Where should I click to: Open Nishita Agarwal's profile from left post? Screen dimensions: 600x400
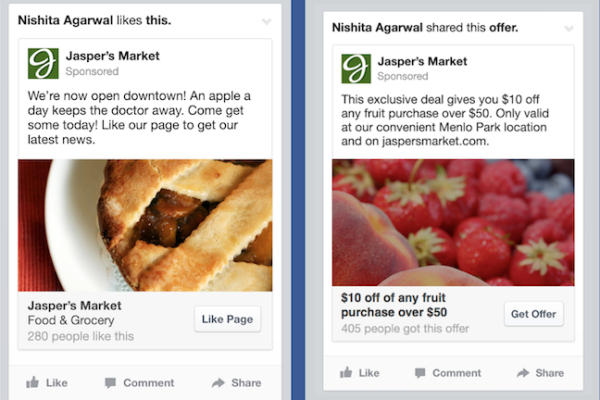(66, 20)
